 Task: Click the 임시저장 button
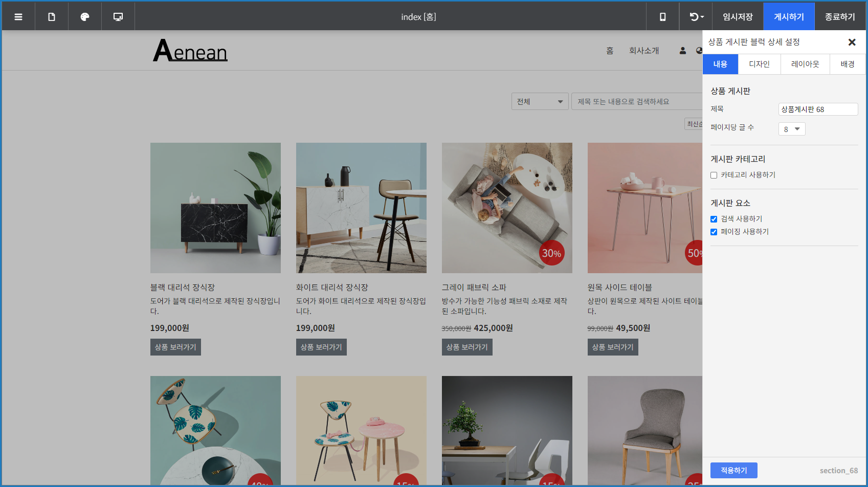[x=738, y=17]
